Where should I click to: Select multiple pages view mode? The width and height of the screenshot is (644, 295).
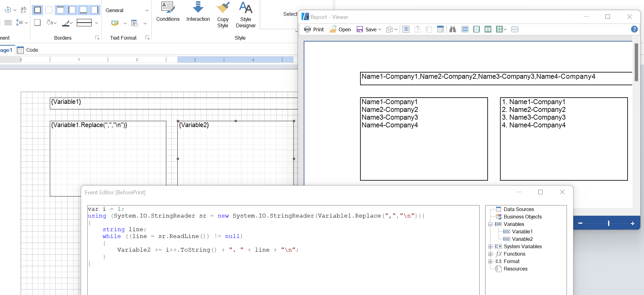tap(499, 29)
